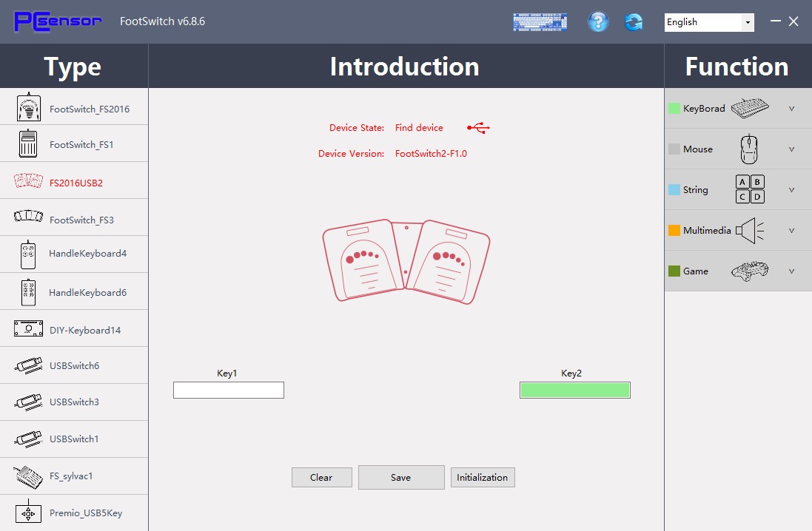Choose the HandleKeyboard4 remote icon
Viewport: 812px width, 531px height.
[28, 254]
